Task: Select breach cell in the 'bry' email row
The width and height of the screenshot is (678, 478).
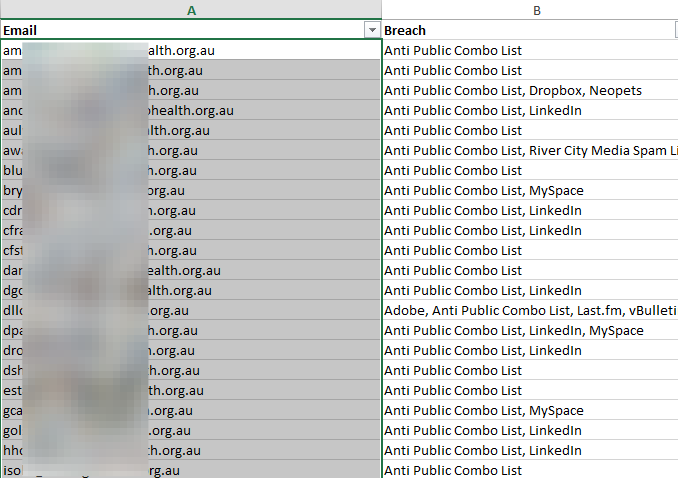Action: pyautogui.click(x=530, y=190)
